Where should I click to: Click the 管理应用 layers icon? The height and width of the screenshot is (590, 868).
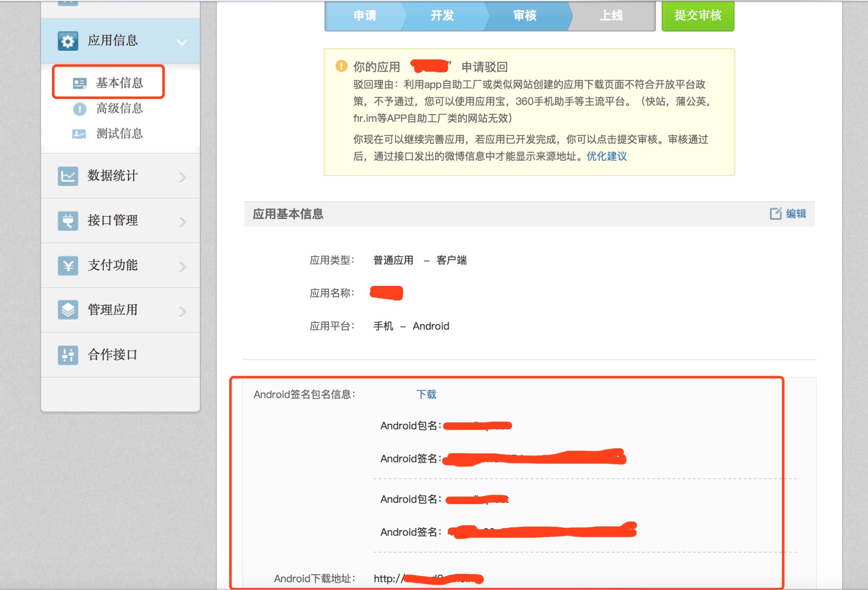point(68,310)
